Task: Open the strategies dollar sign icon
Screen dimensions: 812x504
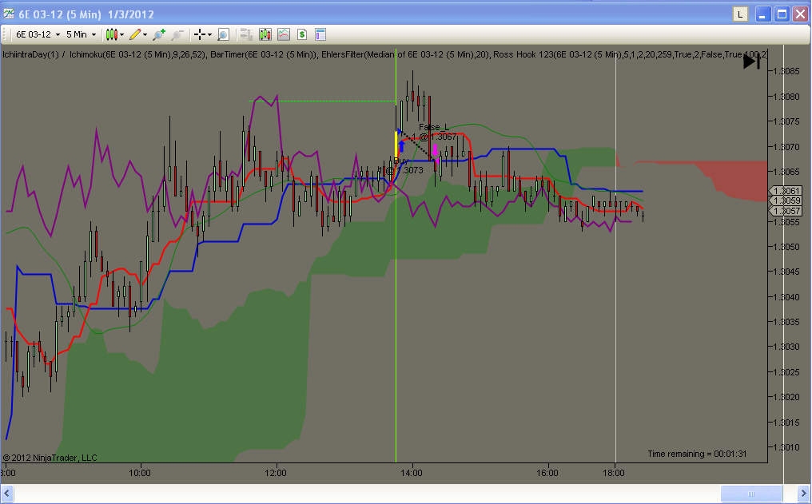Action: coord(302,34)
